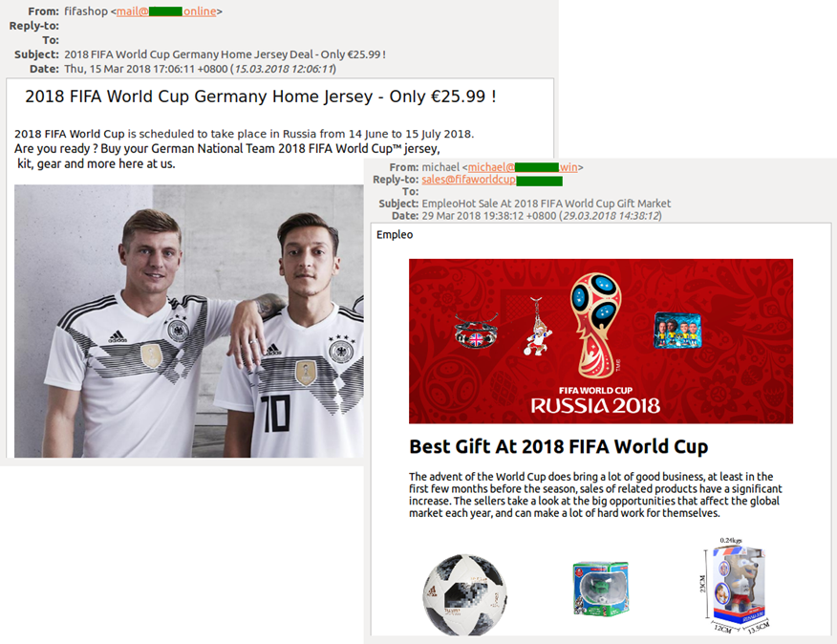The width and height of the screenshot is (837, 644).
Task: Open the fifashop sender email address link
Action: click(x=166, y=11)
